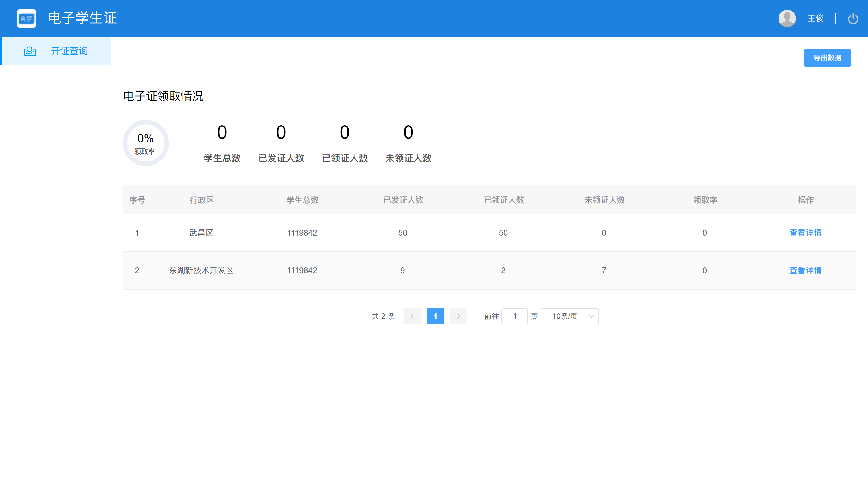View details for 东湖新技术开发区 row
The height and width of the screenshot is (496, 868).
(x=805, y=270)
